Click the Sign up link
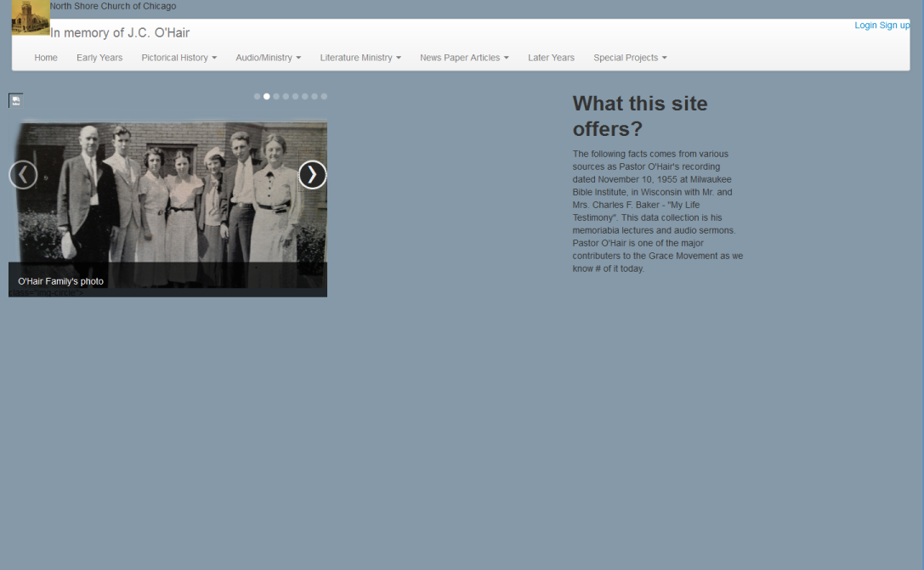The image size is (924, 570). (894, 25)
